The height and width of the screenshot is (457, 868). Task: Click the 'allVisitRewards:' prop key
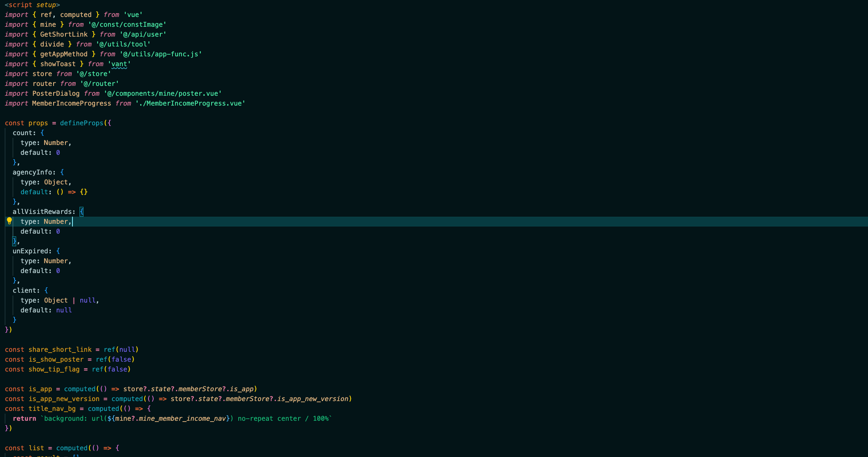[x=44, y=212]
